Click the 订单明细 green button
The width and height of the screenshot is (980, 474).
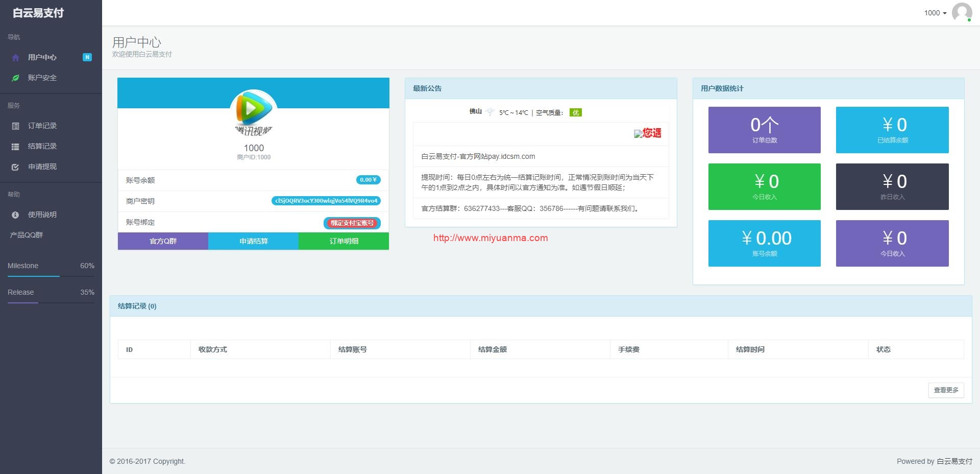(344, 241)
